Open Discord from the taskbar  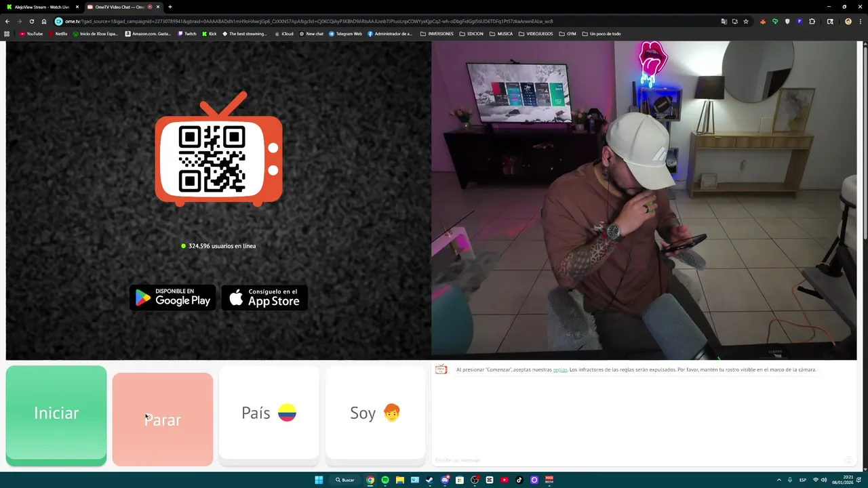[445, 480]
